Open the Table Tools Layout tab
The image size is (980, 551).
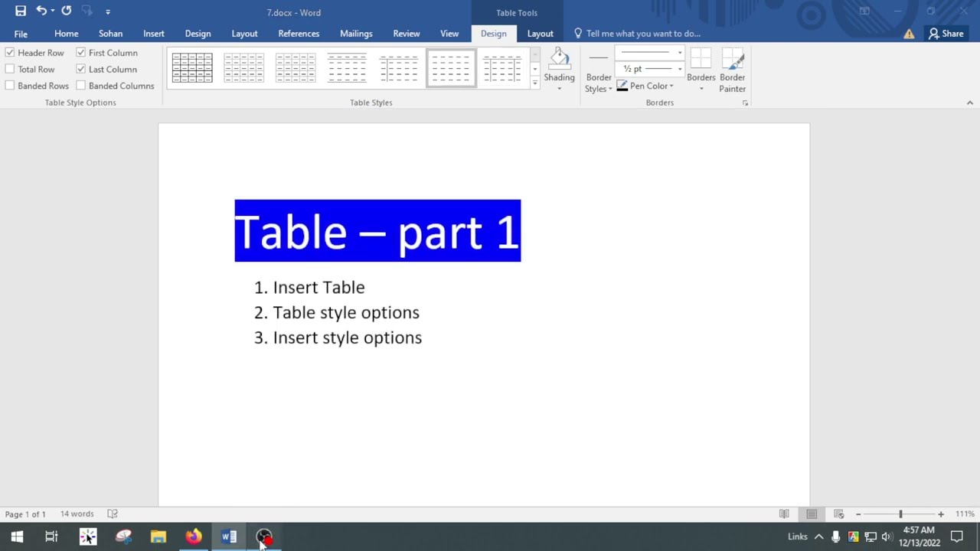pyautogui.click(x=541, y=34)
